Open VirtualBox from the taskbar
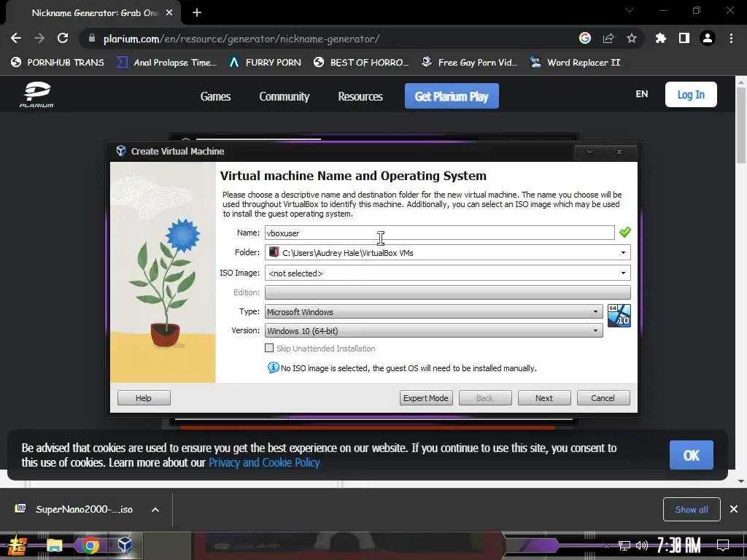The height and width of the screenshot is (560, 747). [125, 545]
